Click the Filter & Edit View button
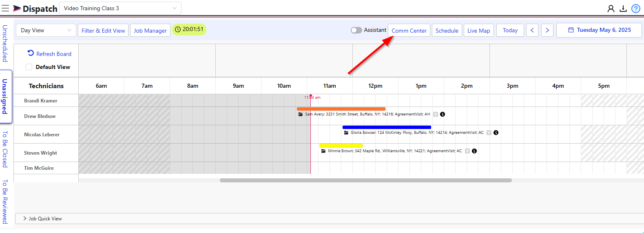Screen dimensions: 644x233 (103, 30)
